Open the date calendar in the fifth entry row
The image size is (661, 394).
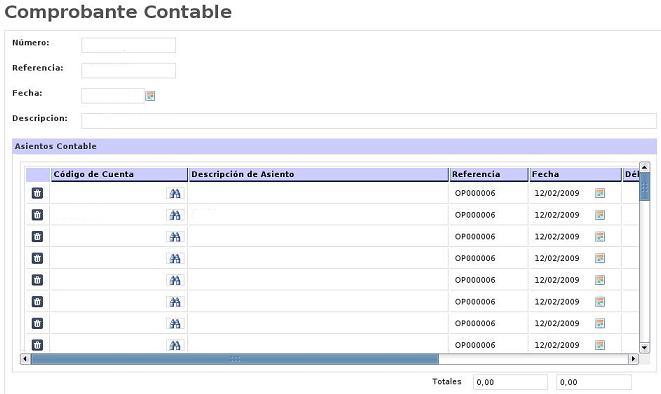coord(600,280)
